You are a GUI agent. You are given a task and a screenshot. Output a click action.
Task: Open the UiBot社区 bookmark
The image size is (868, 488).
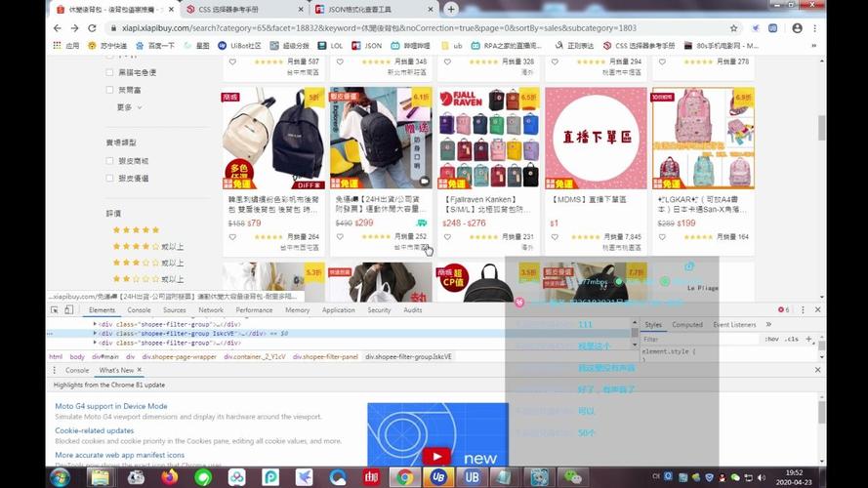click(x=239, y=45)
